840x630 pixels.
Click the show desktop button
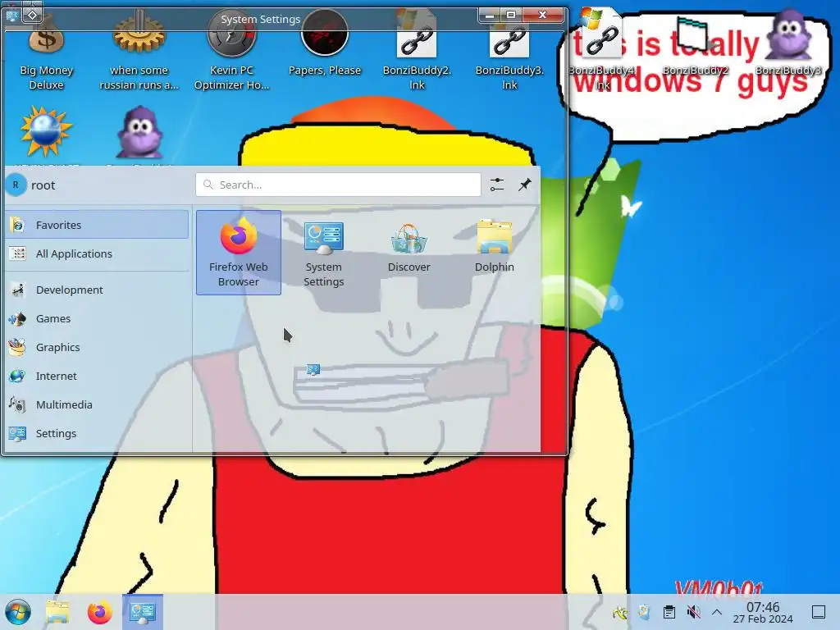[x=819, y=612]
